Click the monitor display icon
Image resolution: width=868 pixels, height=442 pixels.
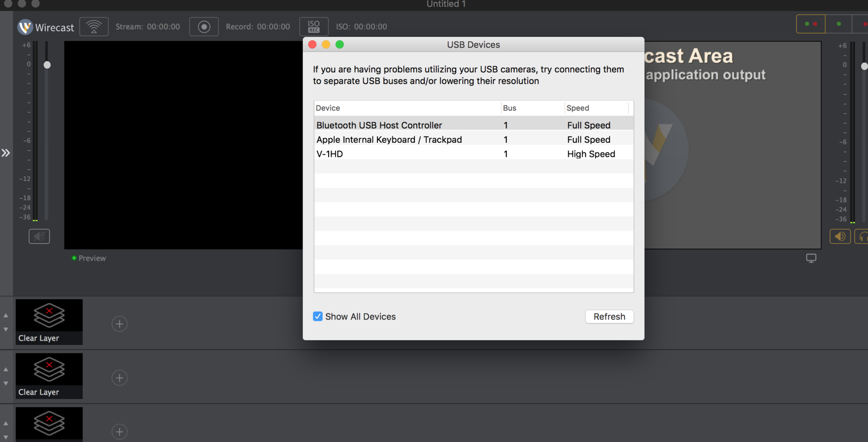click(x=811, y=258)
